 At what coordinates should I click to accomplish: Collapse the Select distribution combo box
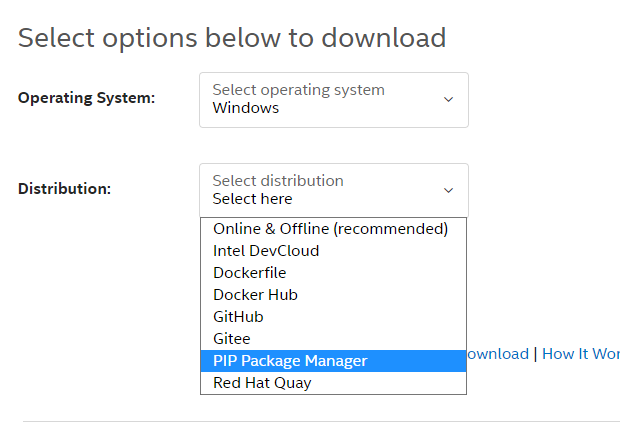333,190
